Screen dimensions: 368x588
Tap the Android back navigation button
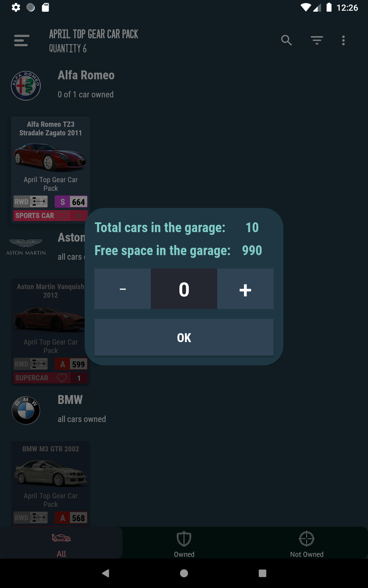pos(106,573)
